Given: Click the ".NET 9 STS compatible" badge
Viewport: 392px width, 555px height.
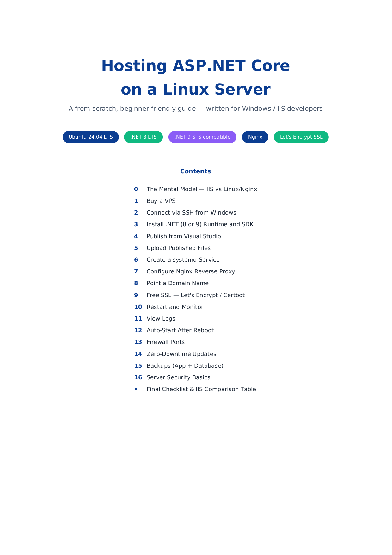Looking at the screenshot, I should [202, 137].
